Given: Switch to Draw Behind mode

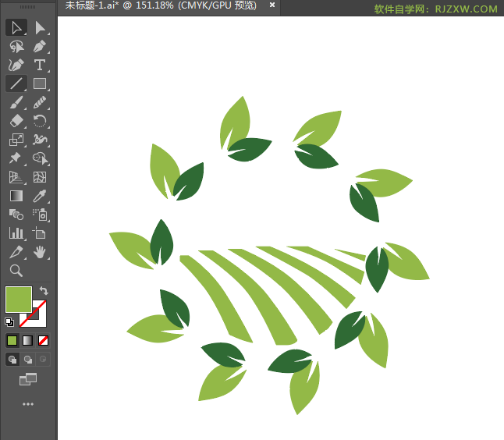Looking at the screenshot, I should click(x=27, y=360).
